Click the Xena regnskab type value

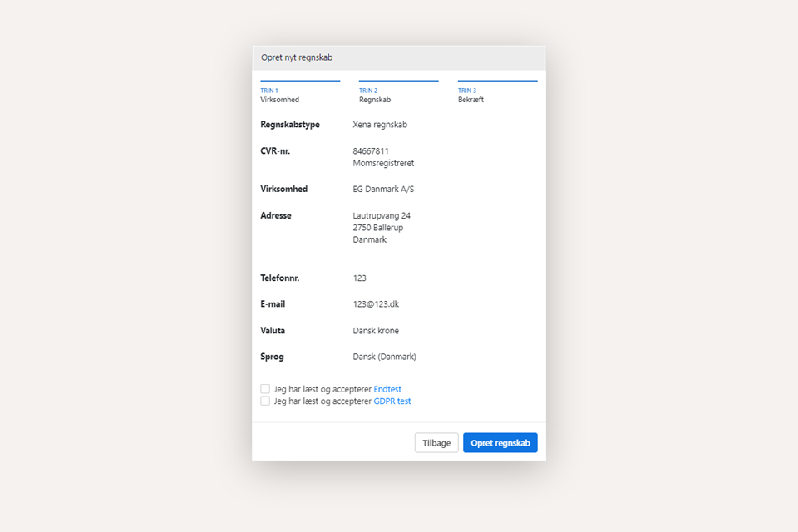point(380,125)
